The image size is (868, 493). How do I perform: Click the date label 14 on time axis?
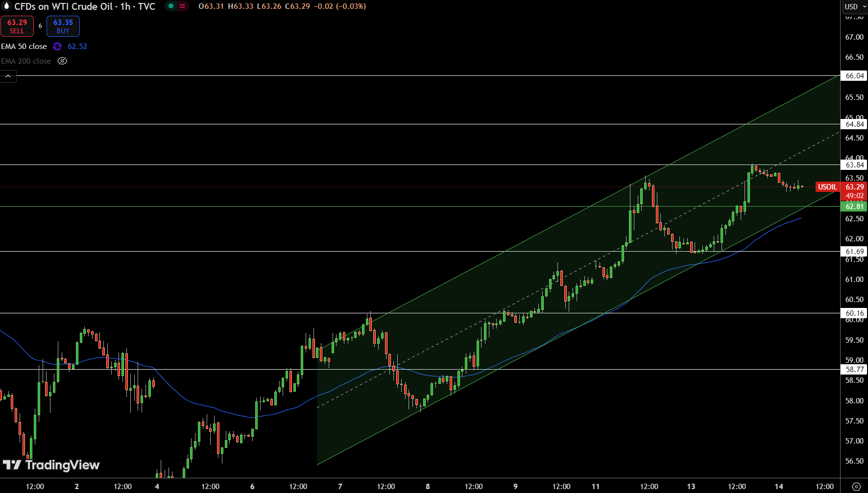click(779, 487)
